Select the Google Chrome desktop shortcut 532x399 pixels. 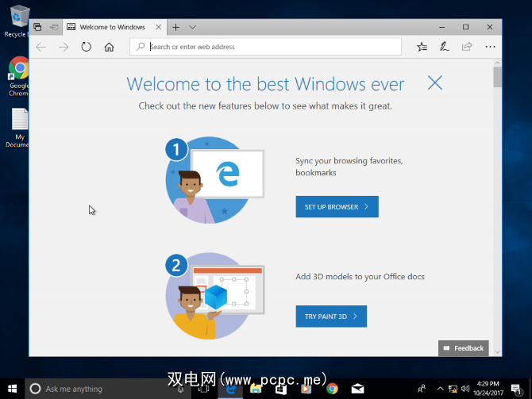coord(18,77)
